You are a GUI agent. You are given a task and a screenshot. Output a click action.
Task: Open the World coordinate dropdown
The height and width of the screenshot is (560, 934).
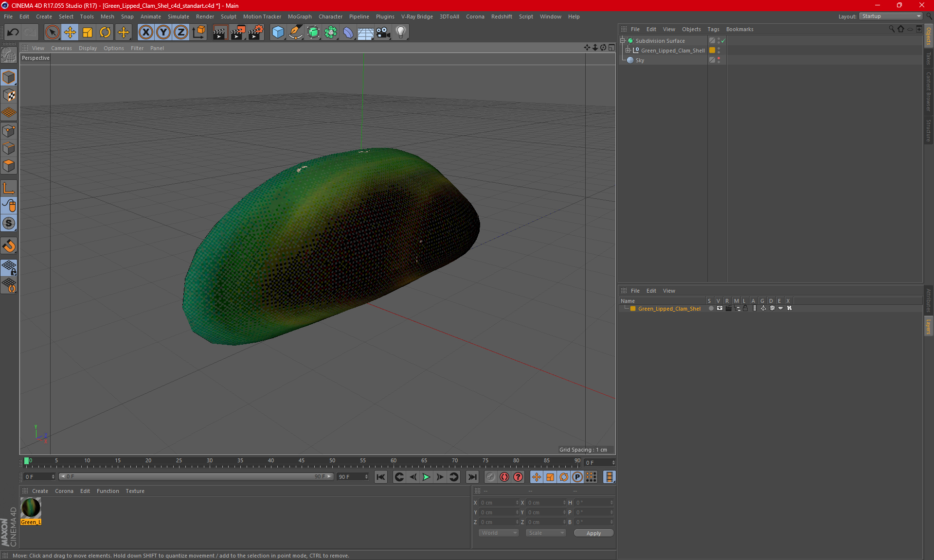[499, 533]
